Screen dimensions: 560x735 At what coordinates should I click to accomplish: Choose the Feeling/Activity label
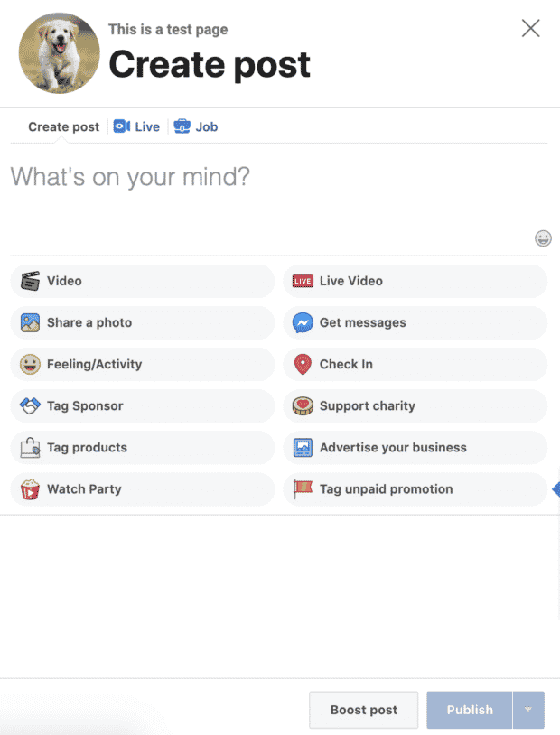tap(94, 364)
